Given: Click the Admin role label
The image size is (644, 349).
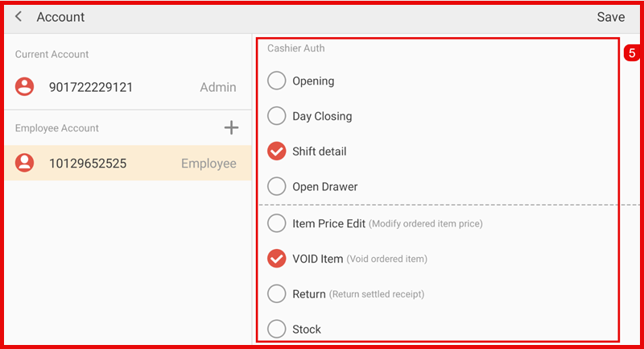Looking at the screenshot, I should click(x=217, y=87).
